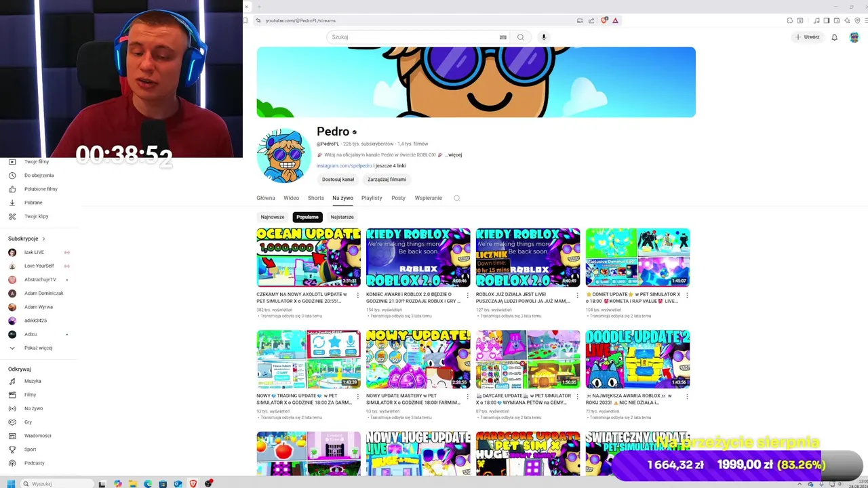
Task: Click YouTube's on-screen keyboard icon in search box
Action: (x=502, y=37)
